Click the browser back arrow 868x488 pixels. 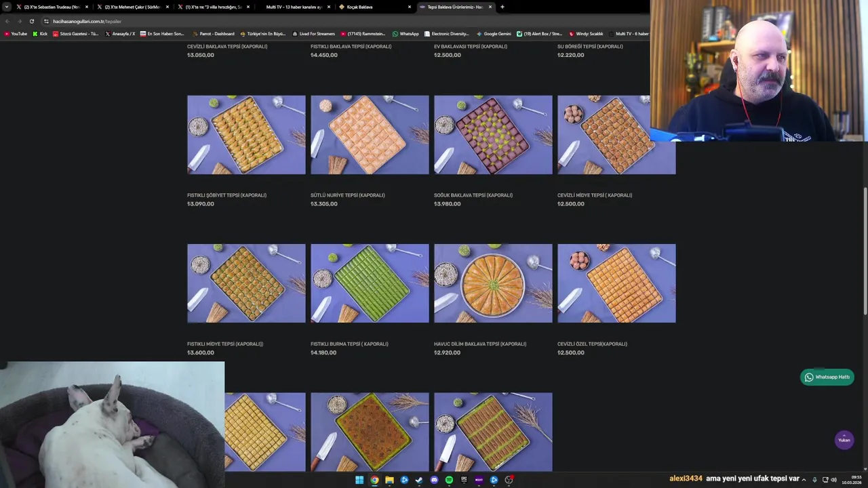coord(7,21)
